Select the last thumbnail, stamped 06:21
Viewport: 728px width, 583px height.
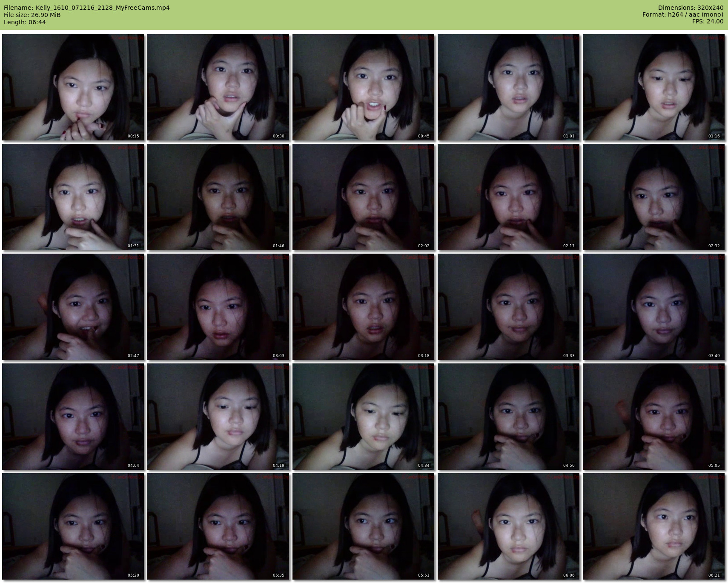click(653, 526)
